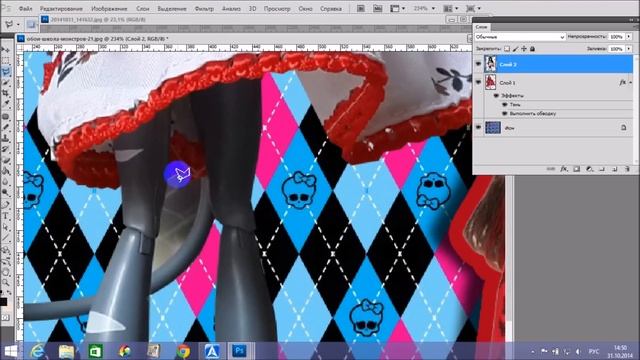Toggle lock image pixels brush icon
Image resolution: width=640 pixels, height=360 pixels.
(515, 49)
